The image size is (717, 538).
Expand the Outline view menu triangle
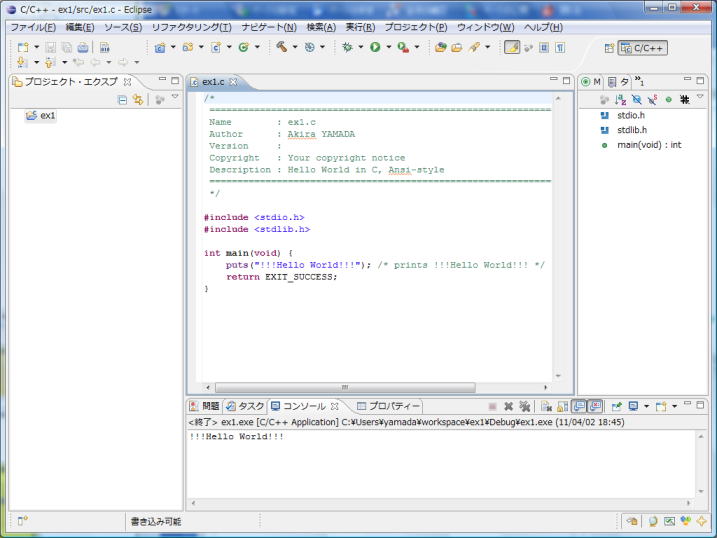click(x=702, y=98)
